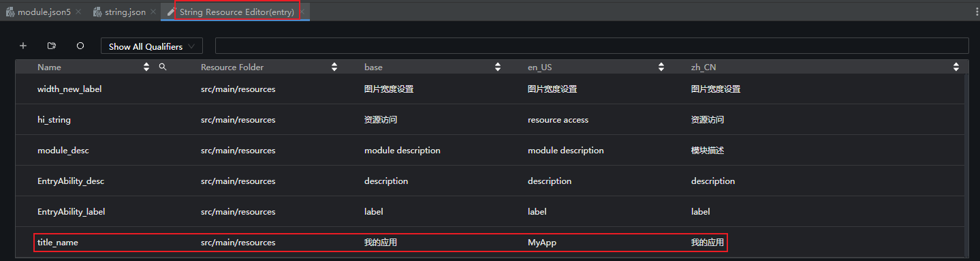Sort by base column arrows

tap(498, 67)
